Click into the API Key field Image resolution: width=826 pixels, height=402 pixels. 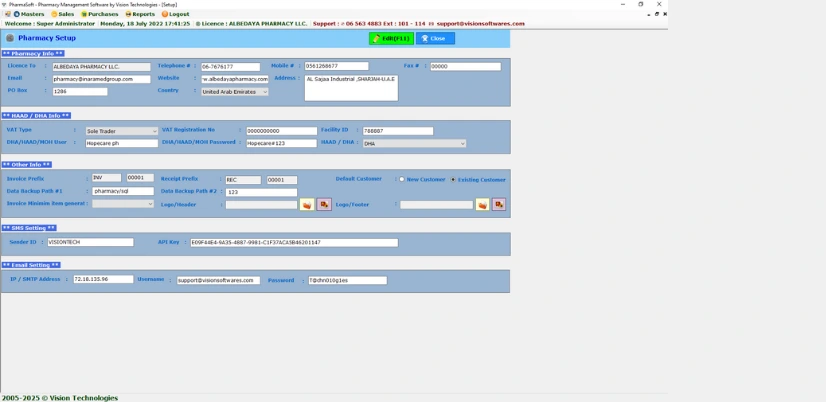pyautogui.click(x=294, y=243)
